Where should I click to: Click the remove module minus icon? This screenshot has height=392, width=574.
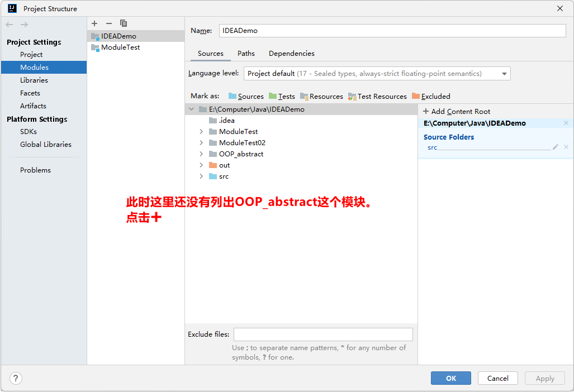(109, 23)
